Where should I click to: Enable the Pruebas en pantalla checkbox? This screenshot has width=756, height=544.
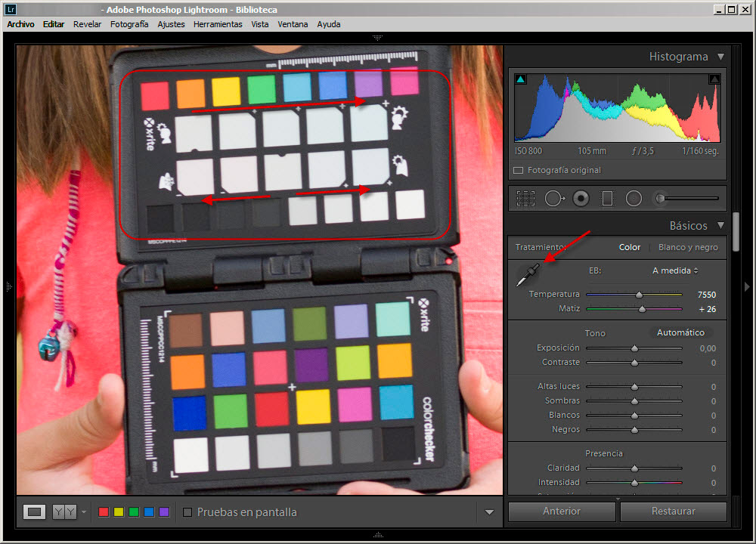pos(187,512)
